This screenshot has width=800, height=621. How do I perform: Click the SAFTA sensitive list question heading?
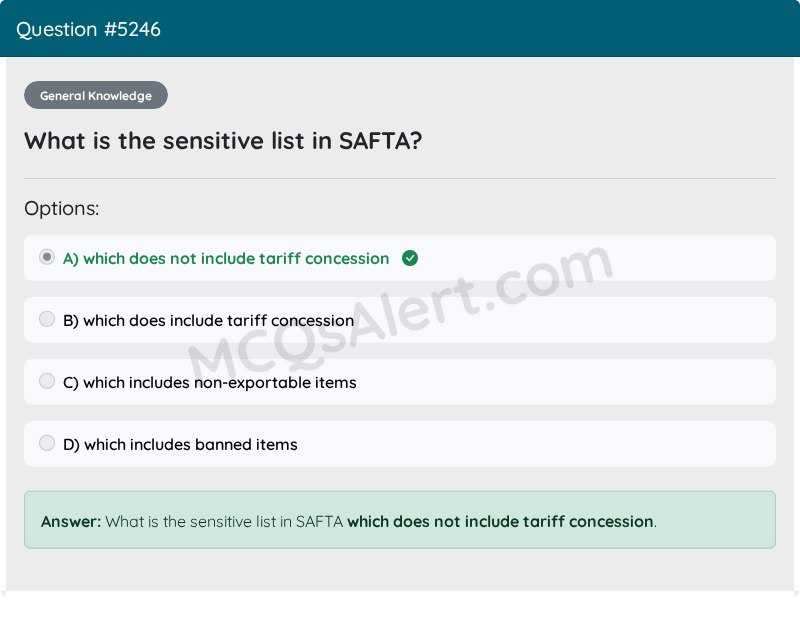point(223,141)
